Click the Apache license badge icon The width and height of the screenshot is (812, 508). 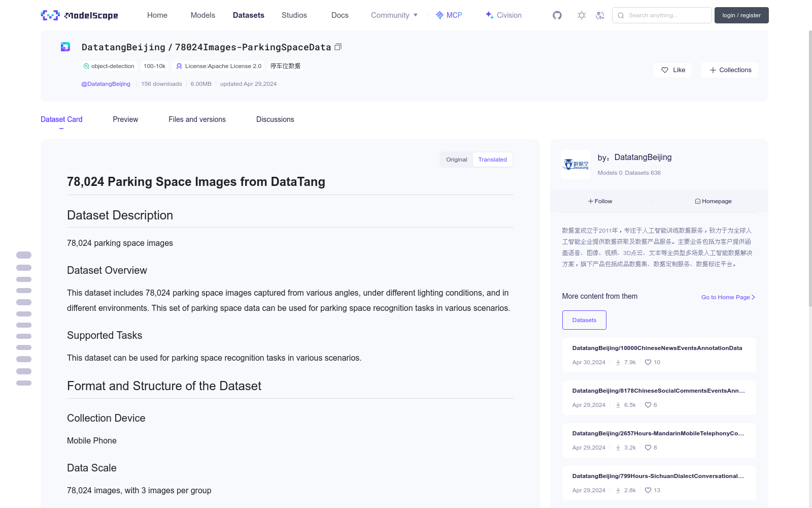pos(179,66)
